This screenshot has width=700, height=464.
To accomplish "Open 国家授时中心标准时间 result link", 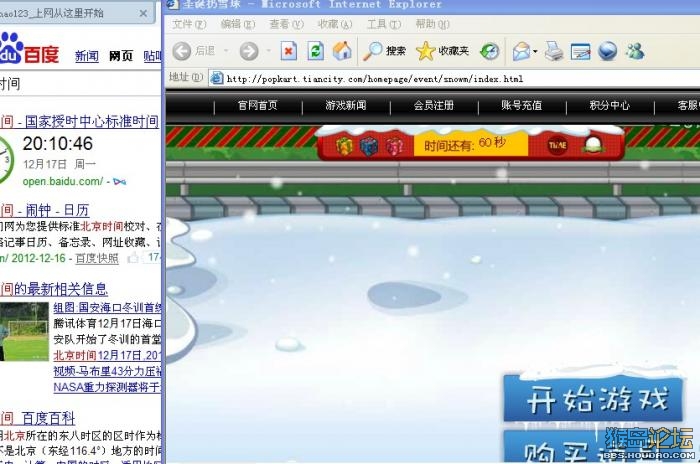I will coord(92,121).
